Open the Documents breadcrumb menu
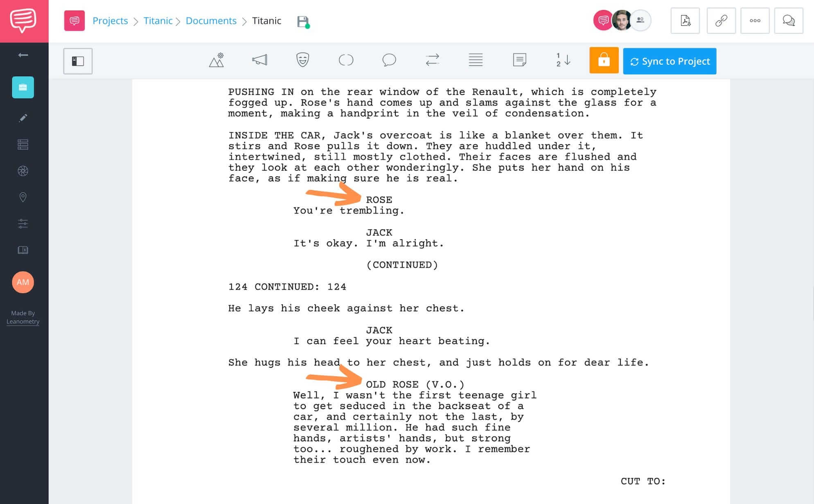Image resolution: width=814 pixels, height=504 pixels. pos(210,20)
